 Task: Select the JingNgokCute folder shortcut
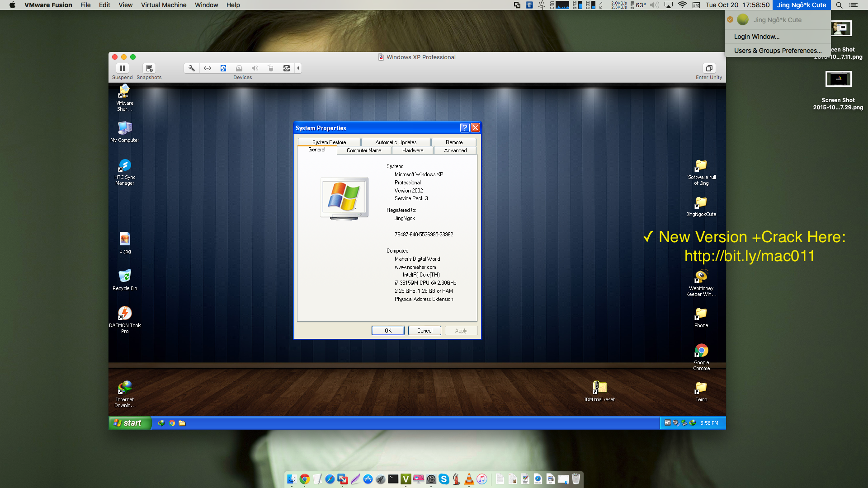(701, 206)
